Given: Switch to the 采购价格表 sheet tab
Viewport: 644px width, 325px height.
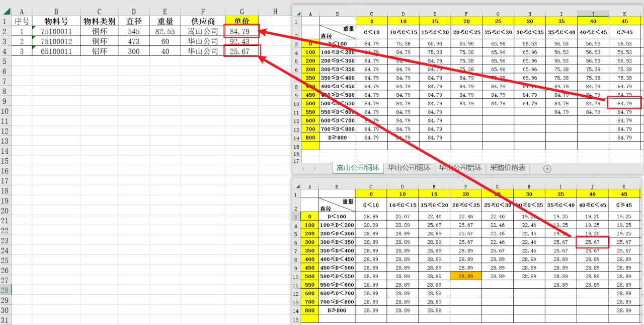Looking at the screenshot, I should pos(508,168).
